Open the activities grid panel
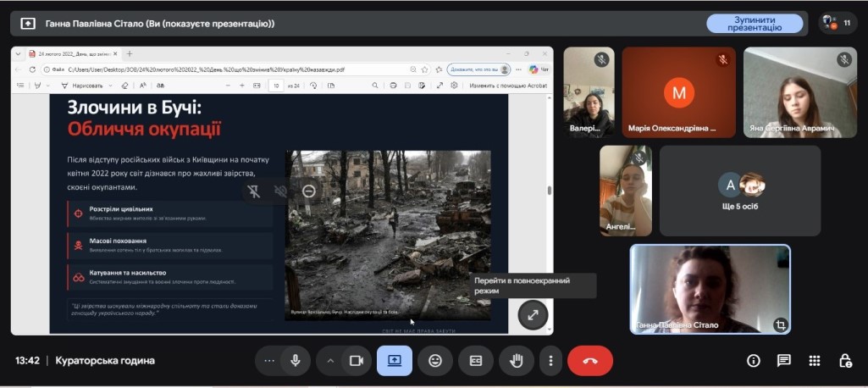Screen dimensions: 868x388 pyautogui.click(x=815, y=361)
